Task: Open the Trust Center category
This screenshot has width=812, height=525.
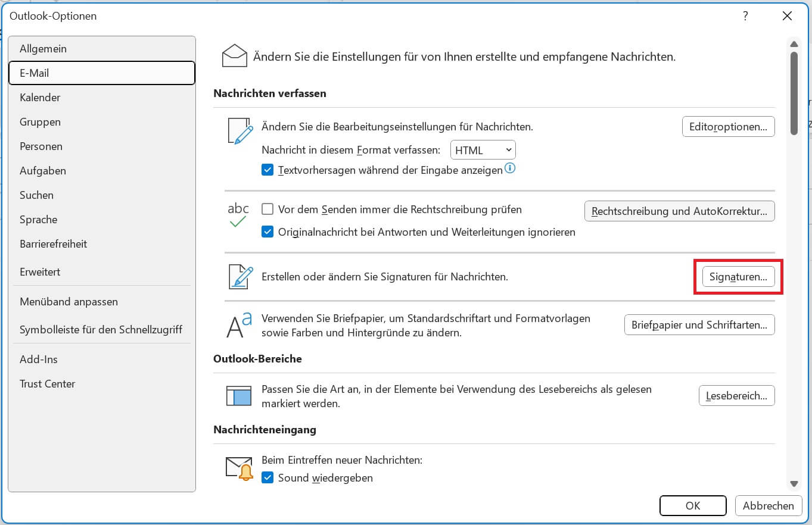Action: (x=102, y=384)
